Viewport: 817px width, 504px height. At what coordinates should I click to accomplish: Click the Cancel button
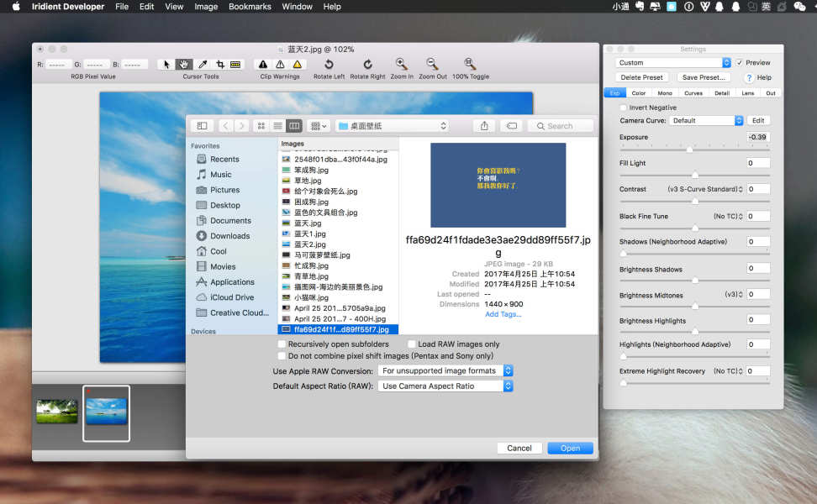tap(519, 449)
